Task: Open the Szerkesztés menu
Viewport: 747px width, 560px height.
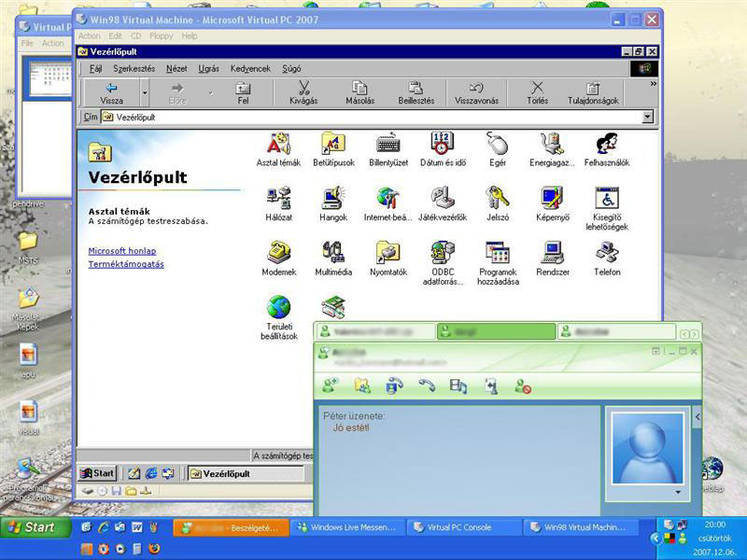Action: coord(134,68)
